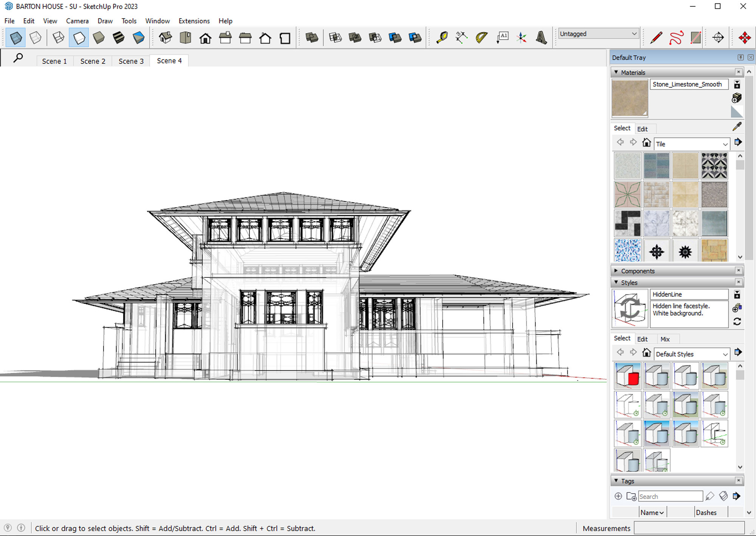The width and height of the screenshot is (756, 536).
Task: Select the 3D Text tool
Action: tap(542, 37)
